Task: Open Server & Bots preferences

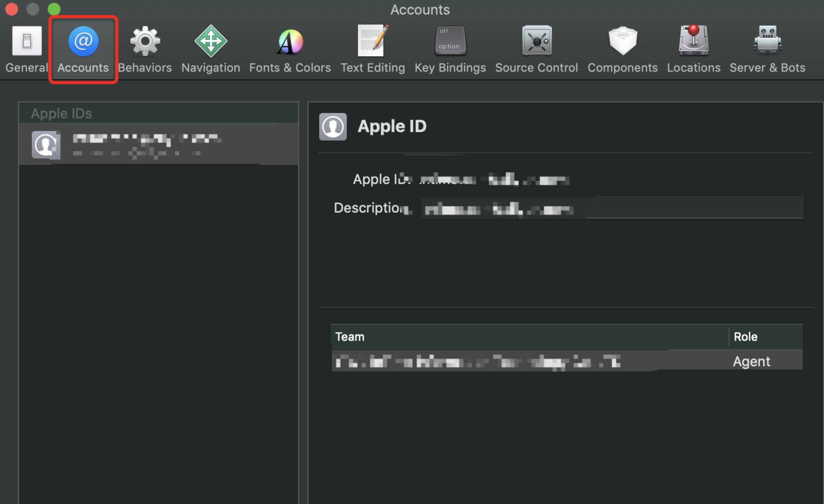Action: tap(767, 49)
